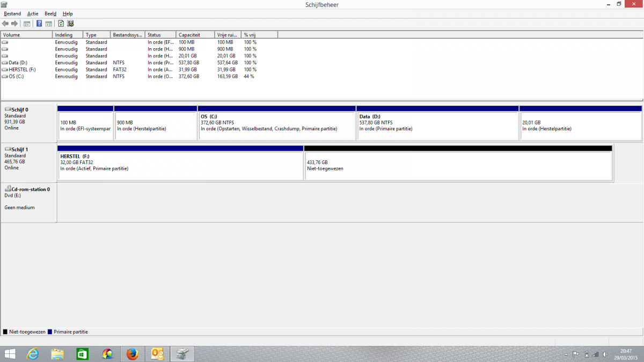The width and height of the screenshot is (644, 362).
Task: Click the Schijf 0 disk icon
Action: (8, 109)
